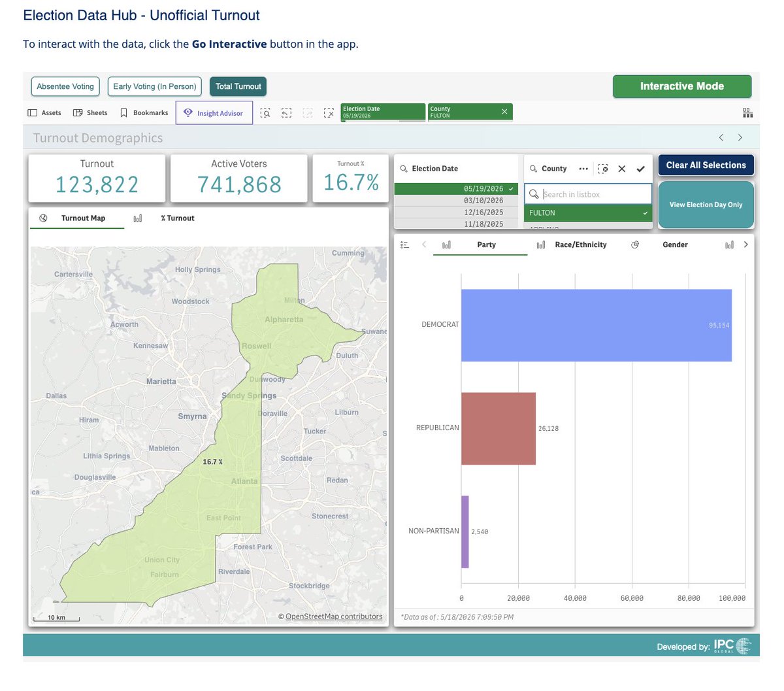The height and width of the screenshot is (691, 784).
Task: Click the NON-PARTISAN axis label
Action: pyautogui.click(x=434, y=531)
